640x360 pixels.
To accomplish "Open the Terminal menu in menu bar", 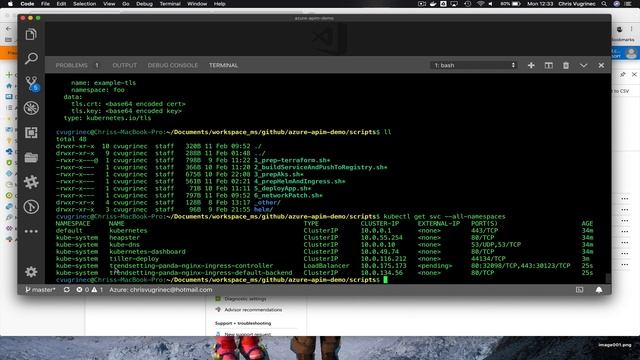I will (170, 4).
